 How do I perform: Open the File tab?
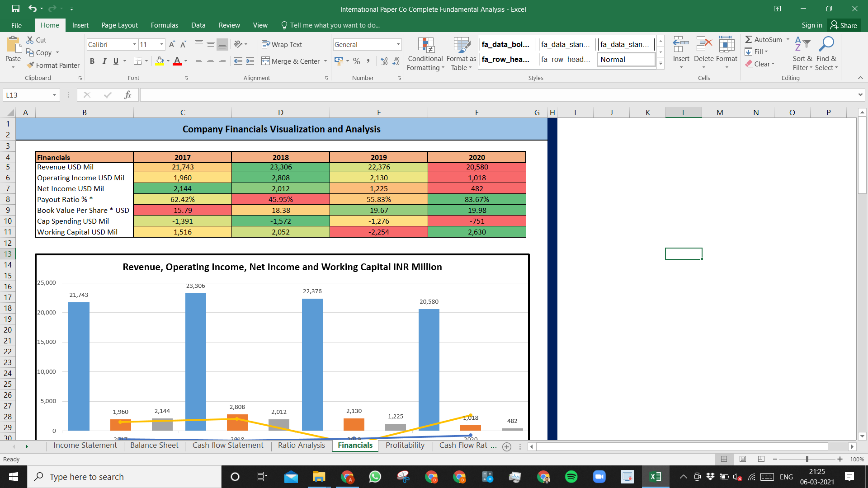point(16,25)
